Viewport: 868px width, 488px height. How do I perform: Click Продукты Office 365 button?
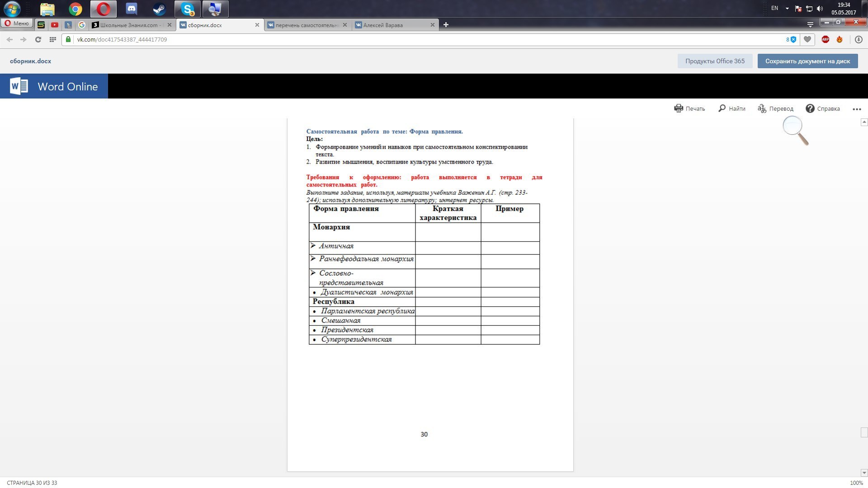715,61
